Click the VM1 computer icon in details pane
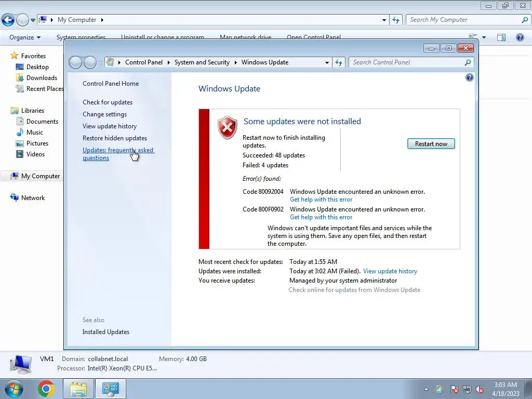 tap(21, 364)
